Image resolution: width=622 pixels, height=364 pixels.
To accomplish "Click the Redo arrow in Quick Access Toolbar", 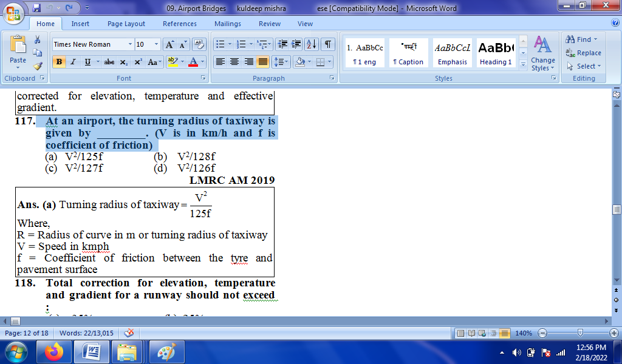I will [x=69, y=7].
